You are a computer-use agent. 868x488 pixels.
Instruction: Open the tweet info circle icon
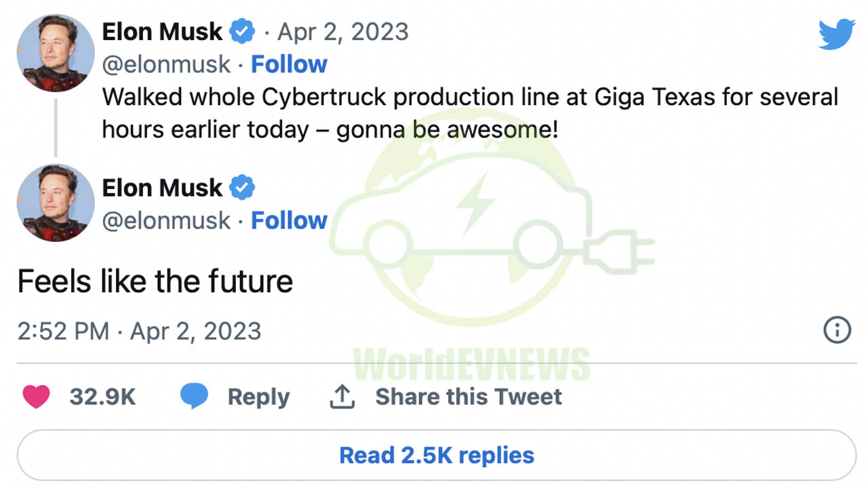tap(837, 331)
